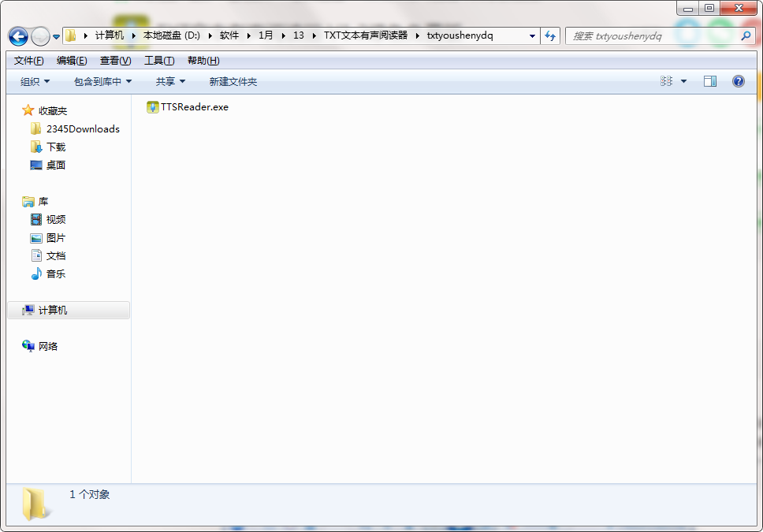Click the 库 libraries icon

click(28, 201)
